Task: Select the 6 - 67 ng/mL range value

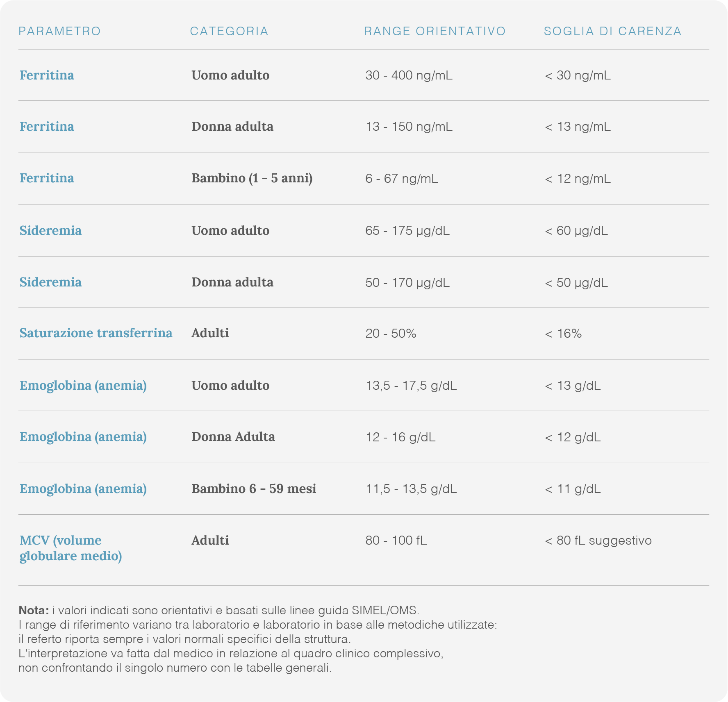Action: point(402,179)
